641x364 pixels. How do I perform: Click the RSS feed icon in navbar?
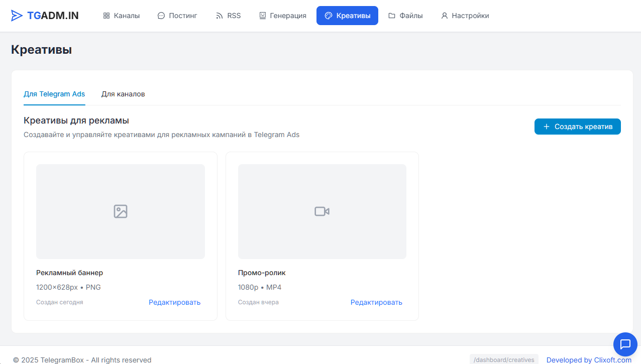pos(219,16)
